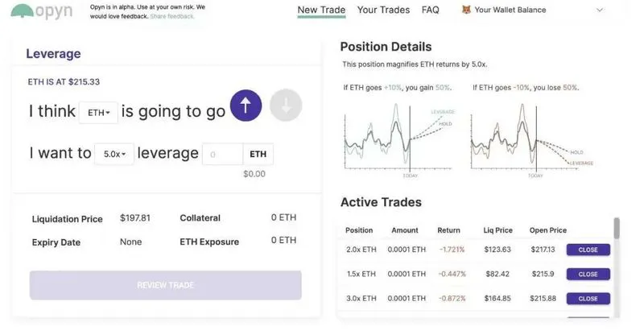Image resolution: width=644 pixels, height=335 pixels.
Task: Click Your Wallet Balance label
Action: point(510,10)
